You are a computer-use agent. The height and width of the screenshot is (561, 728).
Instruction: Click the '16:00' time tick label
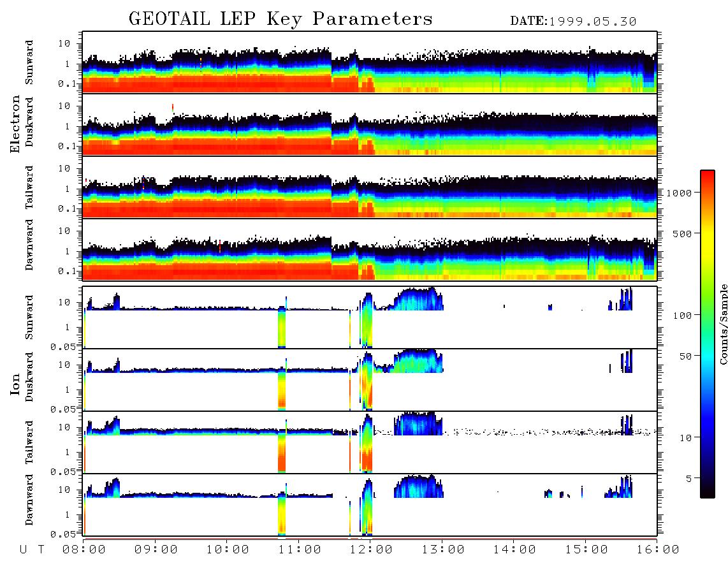pos(658,550)
